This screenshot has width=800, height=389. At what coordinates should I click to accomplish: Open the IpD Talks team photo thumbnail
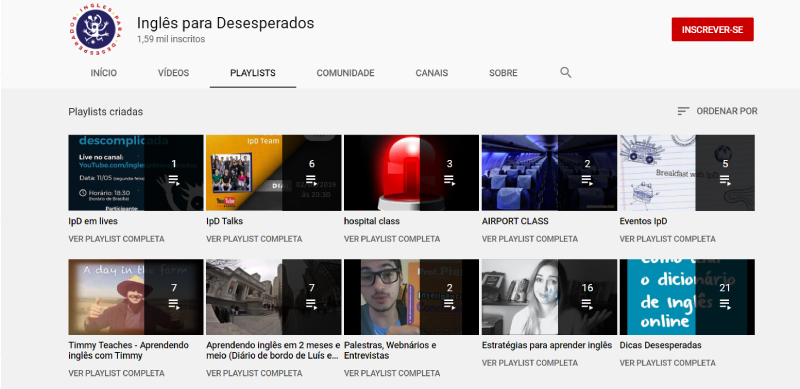coord(273,173)
